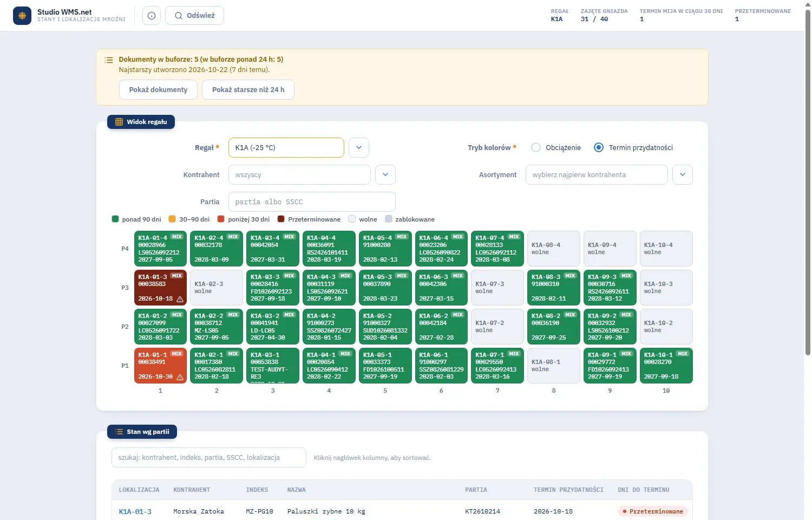Select rack slot K1A-03-1 TEST-AUDYT

tap(273, 366)
